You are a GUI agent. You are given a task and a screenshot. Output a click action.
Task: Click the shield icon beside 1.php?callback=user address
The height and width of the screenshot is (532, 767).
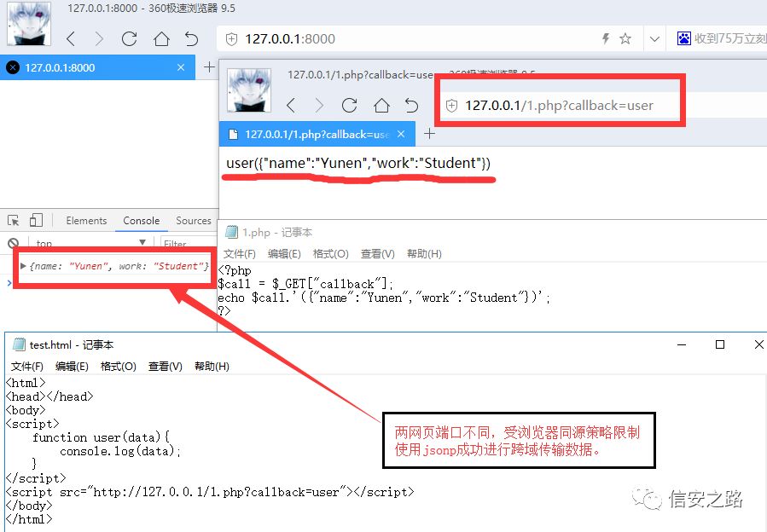tap(451, 106)
